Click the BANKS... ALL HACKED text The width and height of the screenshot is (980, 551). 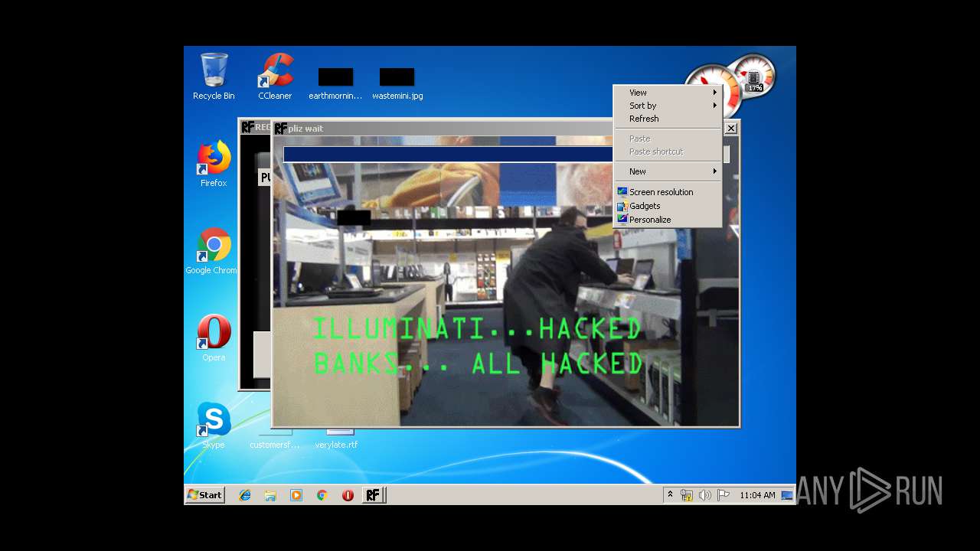coord(478,364)
